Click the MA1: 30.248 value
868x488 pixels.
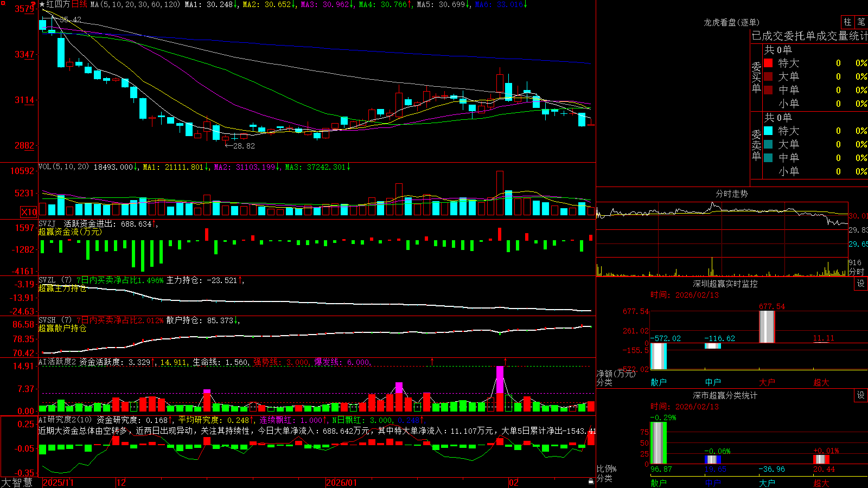[212, 4]
